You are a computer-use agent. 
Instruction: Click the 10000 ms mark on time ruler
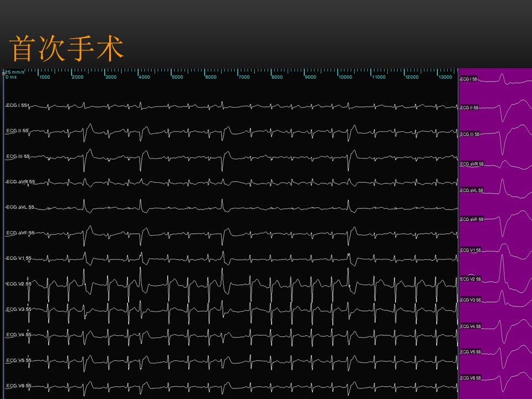(x=345, y=77)
